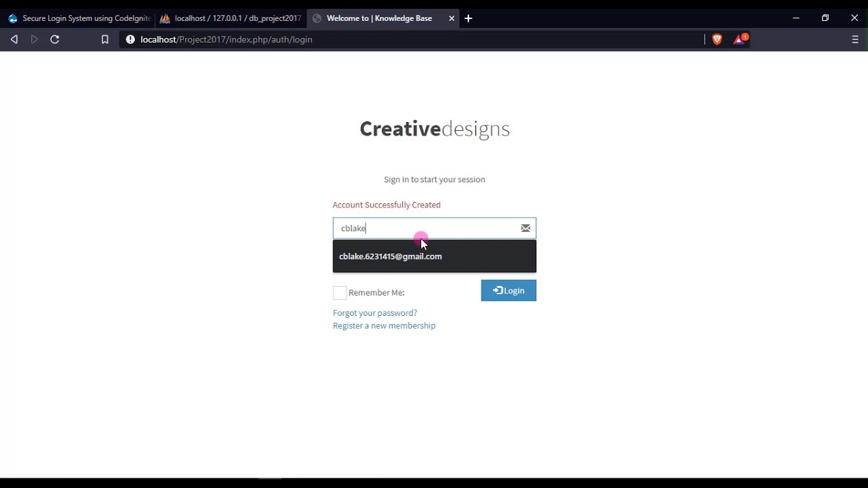Switch to Secure Login System CodeIgniter tab
Screen dimensions: 868x488
click(x=78, y=18)
